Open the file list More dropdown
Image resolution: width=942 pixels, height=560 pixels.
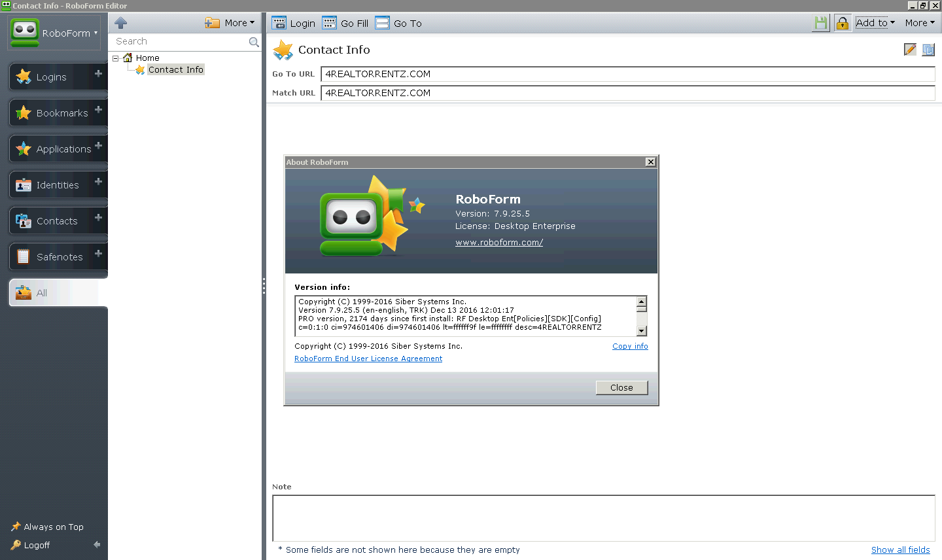pos(239,23)
